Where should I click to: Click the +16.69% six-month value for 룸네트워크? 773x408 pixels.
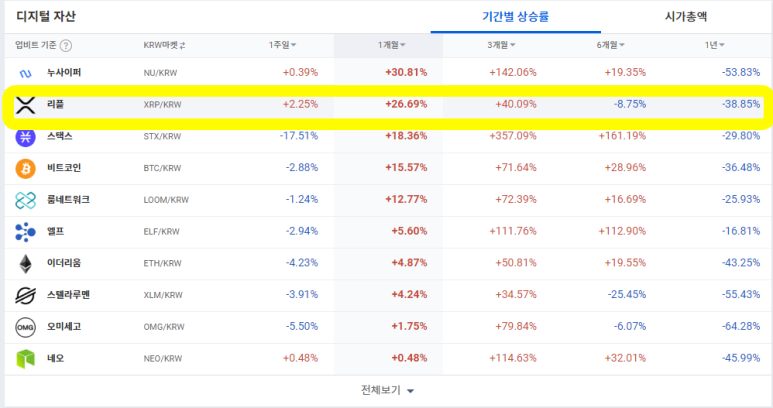point(625,199)
